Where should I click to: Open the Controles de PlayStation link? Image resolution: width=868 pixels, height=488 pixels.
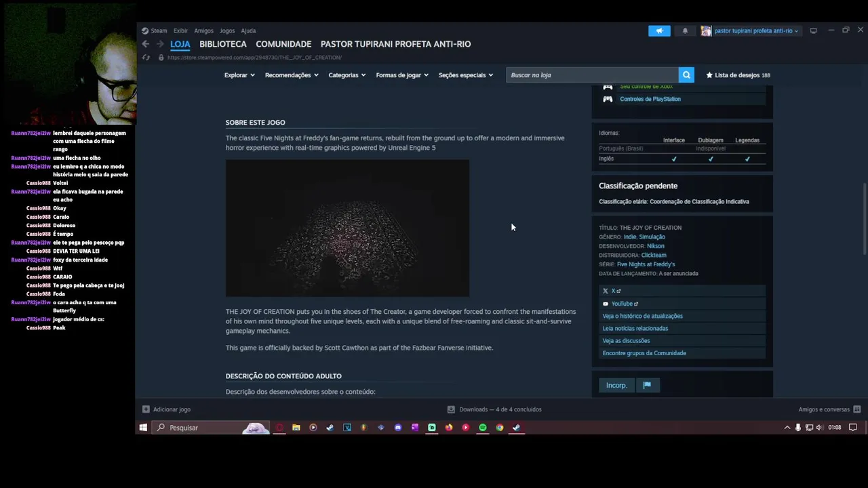[x=650, y=99]
